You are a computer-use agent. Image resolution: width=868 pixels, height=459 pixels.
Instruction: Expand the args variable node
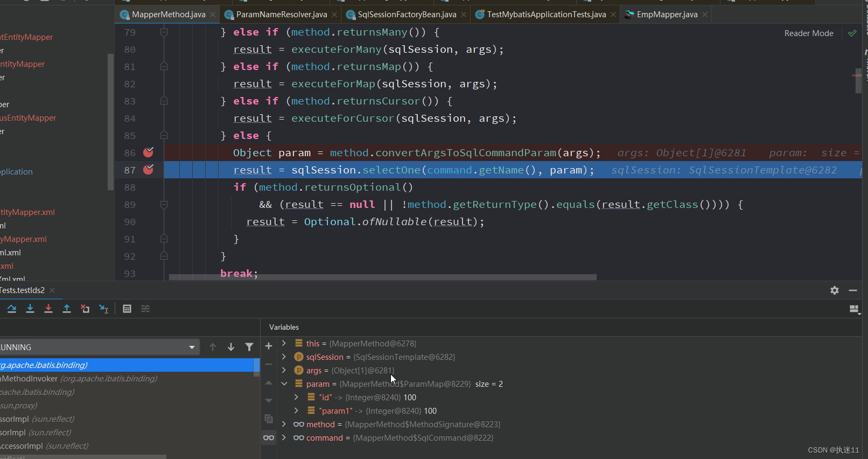pos(284,370)
